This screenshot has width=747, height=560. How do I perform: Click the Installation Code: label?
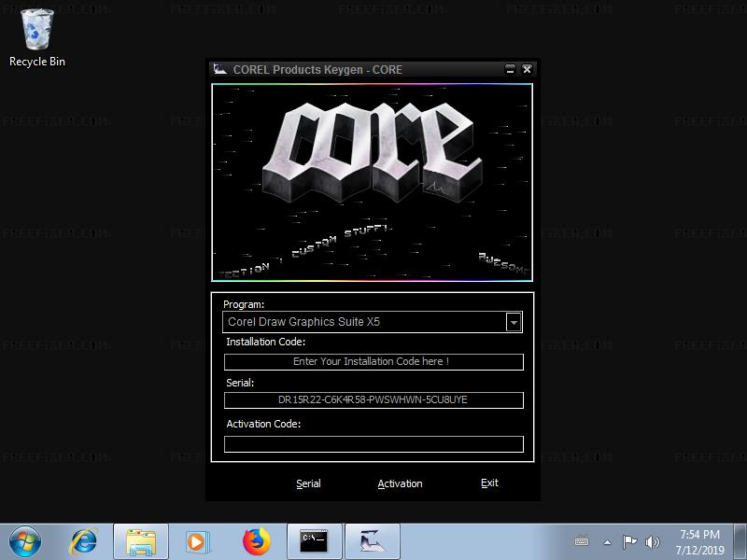tap(266, 342)
